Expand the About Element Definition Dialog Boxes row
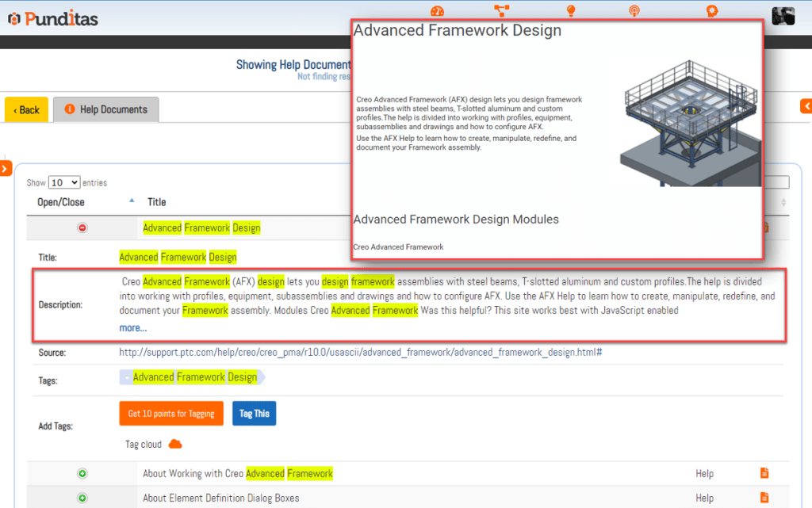This screenshot has width=812, height=508. point(82,498)
